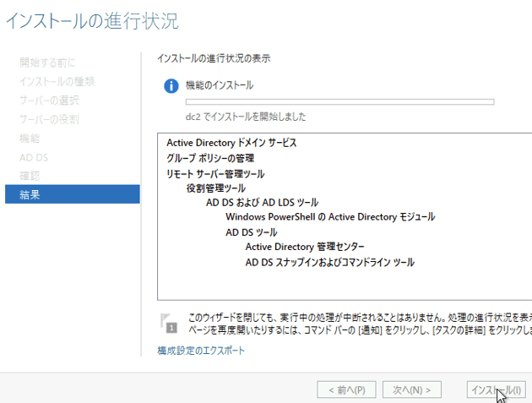The width and height of the screenshot is (532, 403).
Task: Click the notification flag icon
Action: pyautogui.click(x=169, y=324)
